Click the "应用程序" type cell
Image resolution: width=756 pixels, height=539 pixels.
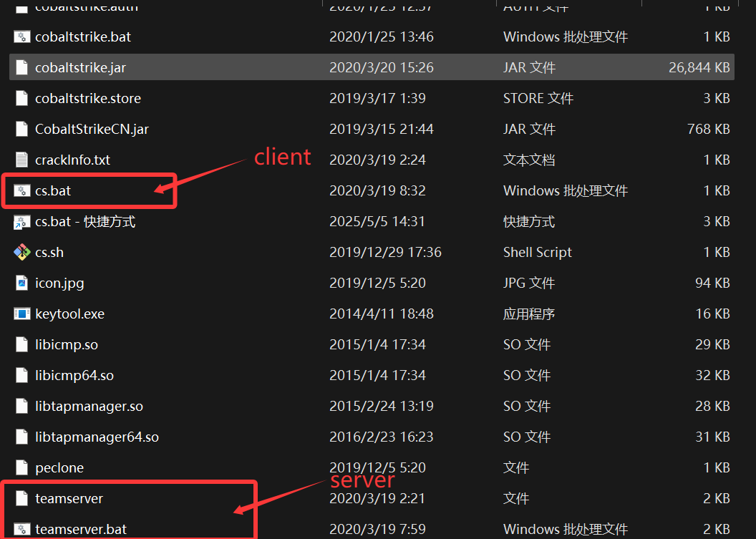(529, 314)
